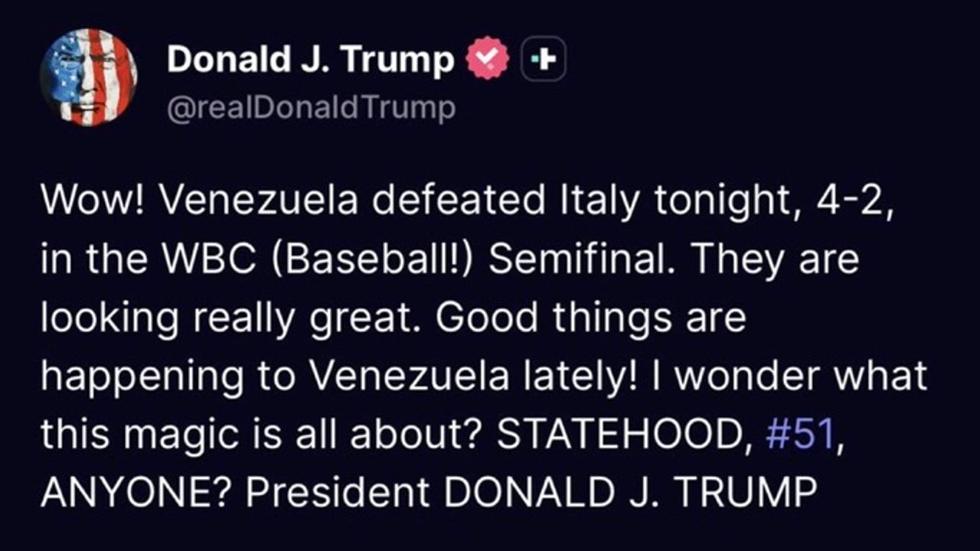The width and height of the screenshot is (980, 551).
Task: Open the @realDonaldTrump handle link
Action: [311, 108]
